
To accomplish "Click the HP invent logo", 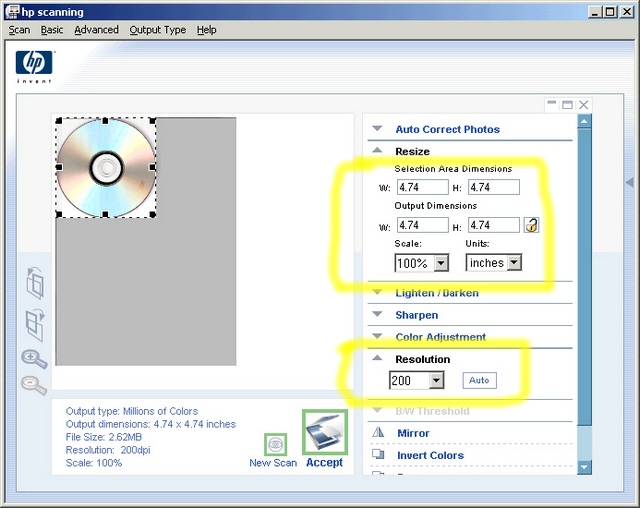I will click(34, 67).
